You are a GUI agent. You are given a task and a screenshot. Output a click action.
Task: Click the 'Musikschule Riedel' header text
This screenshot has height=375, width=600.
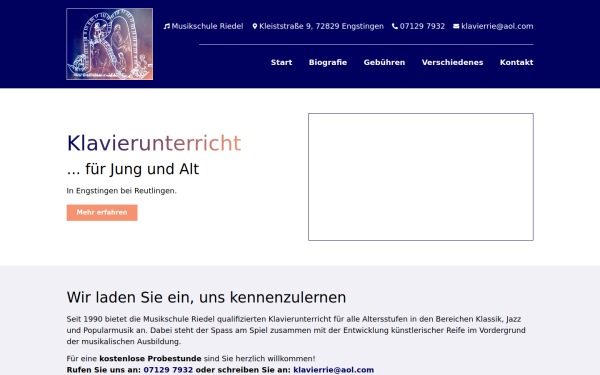[207, 26]
